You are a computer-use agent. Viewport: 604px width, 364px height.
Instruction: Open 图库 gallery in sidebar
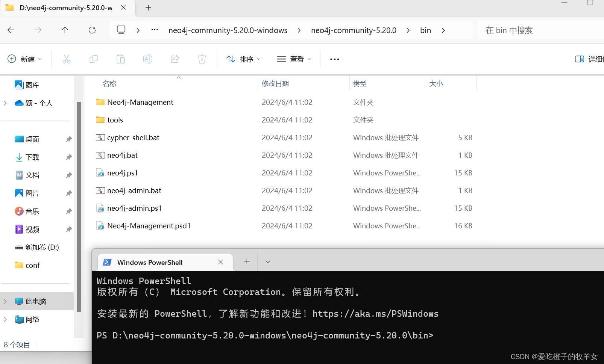click(x=27, y=85)
